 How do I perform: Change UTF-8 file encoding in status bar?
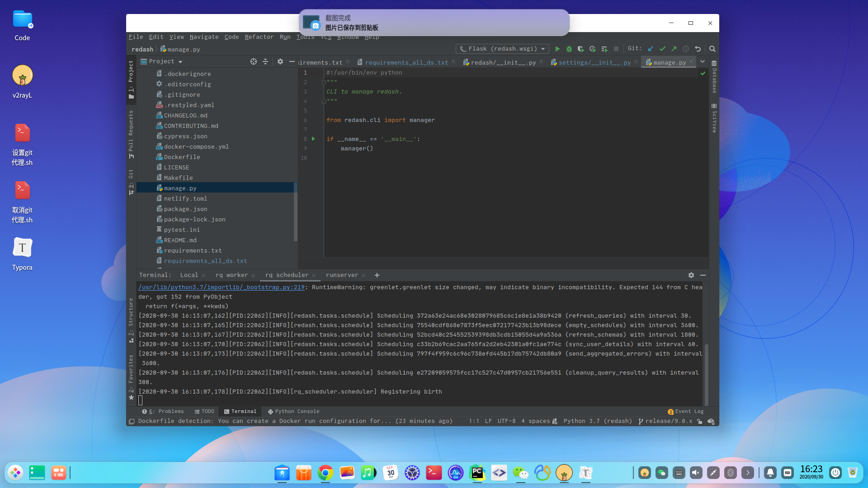[506, 421]
